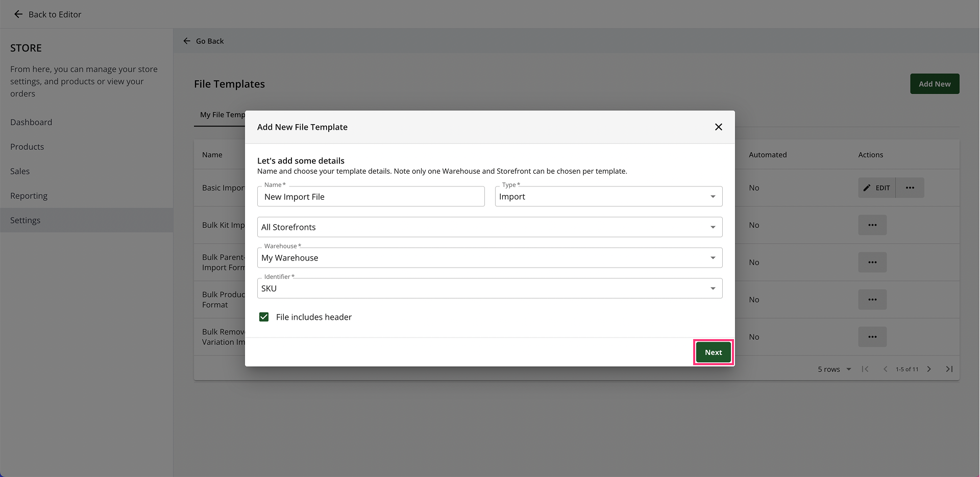
Task: Click the 1-5 of 11 pagination text
Action: pos(907,369)
